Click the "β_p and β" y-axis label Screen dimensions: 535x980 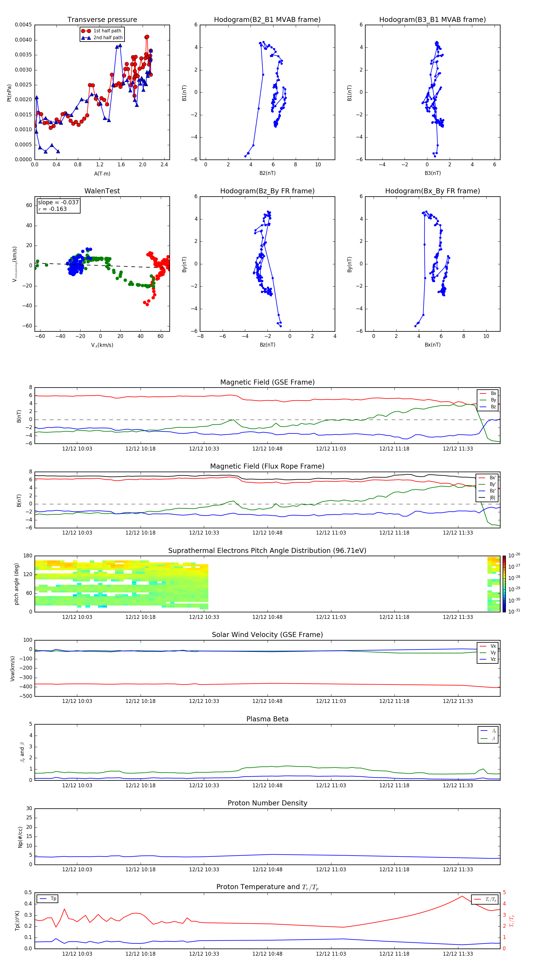(22, 752)
